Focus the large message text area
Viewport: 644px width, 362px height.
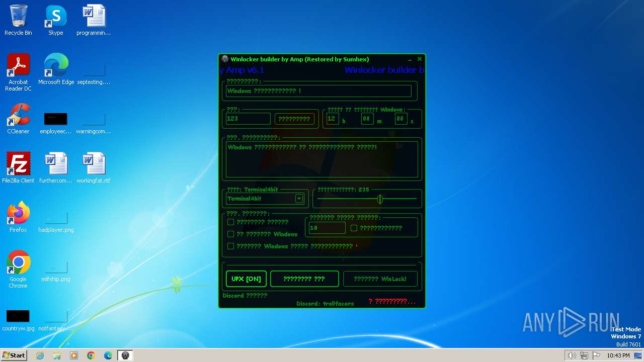322,159
